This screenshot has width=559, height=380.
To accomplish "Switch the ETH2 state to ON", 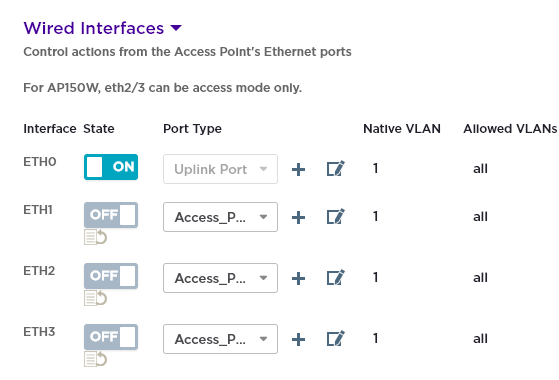I will click(x=111, y=276).
